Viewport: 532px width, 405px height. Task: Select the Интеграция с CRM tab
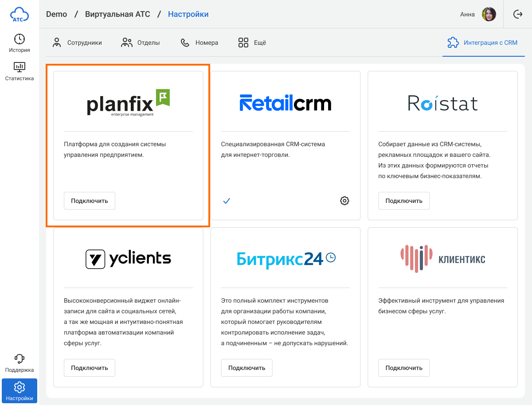(x=482, y=43)
